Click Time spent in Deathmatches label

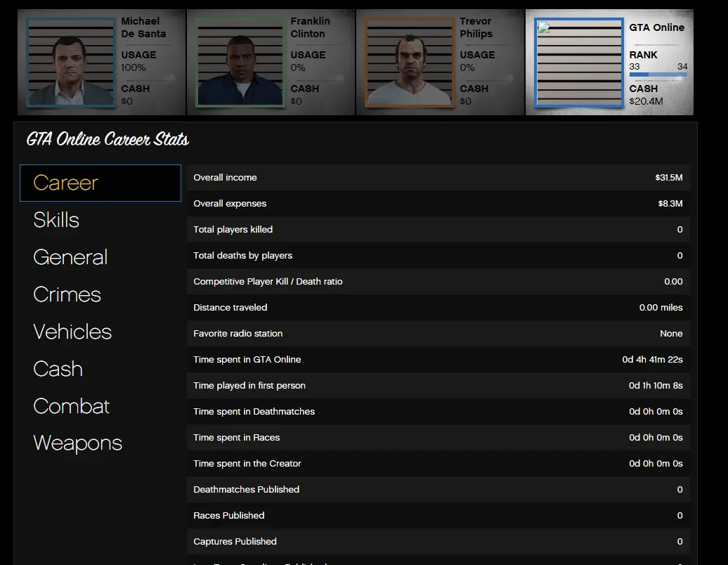pyautogui.click(x=254, y=411)
